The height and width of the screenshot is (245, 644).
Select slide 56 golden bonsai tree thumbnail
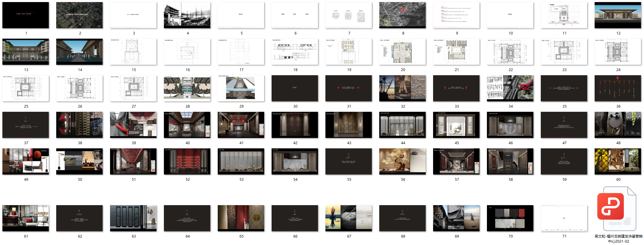[x=402, y=161]
